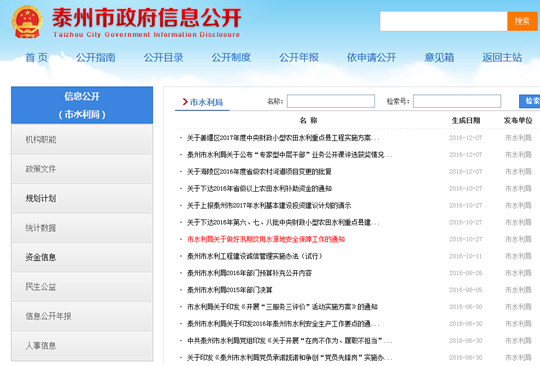Open the red highlighted 市水利局 notice link
The height and width of the screenshot is (366, 540).
(266, 239)
